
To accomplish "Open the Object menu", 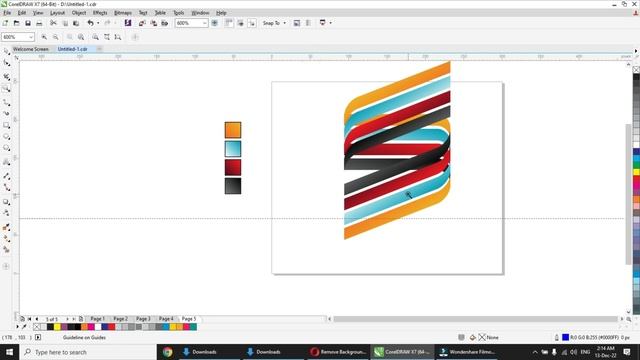I will click(x=79, y=13).
